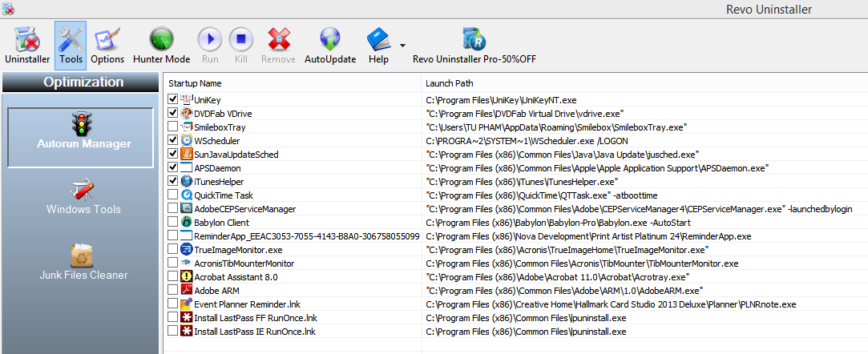This screenshot has height=354, width=868.
Task: Open the Options toolbar icon
Action: 107,40
